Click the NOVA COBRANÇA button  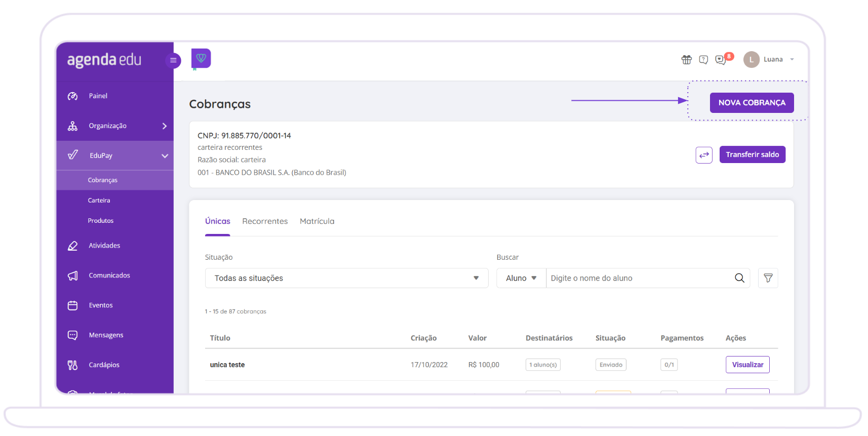point(752,103)
